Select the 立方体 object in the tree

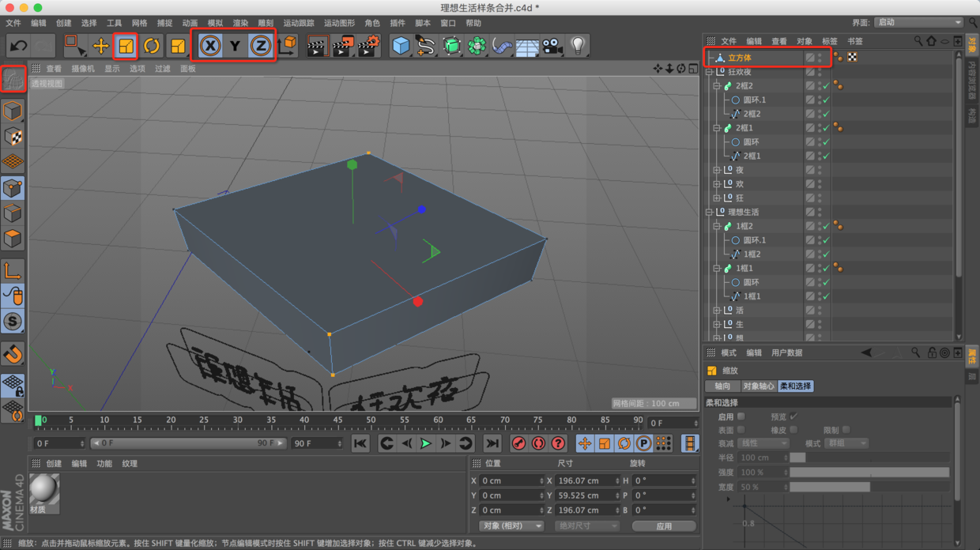tap(740, 58)
